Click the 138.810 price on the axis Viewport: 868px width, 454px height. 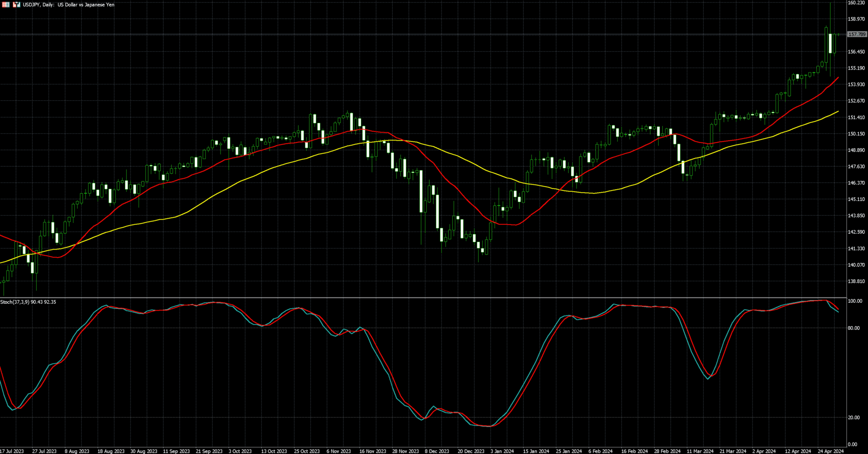[x=856, y=281]
